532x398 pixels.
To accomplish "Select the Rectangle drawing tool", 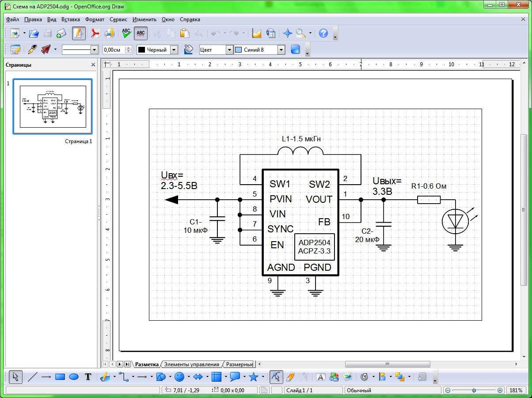I will coord(60,377).
